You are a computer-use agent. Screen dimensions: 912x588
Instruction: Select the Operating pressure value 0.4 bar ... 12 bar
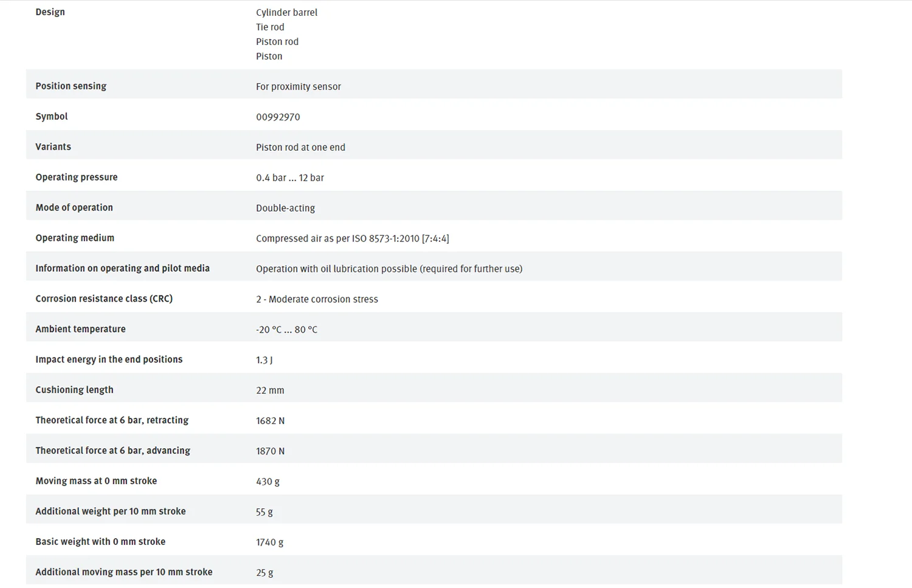(x=290, y=178)
